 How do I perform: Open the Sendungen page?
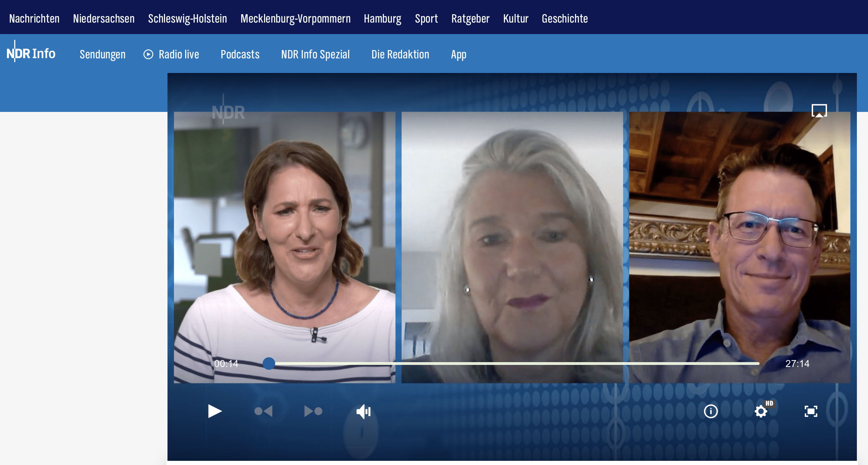click(103, 55)
